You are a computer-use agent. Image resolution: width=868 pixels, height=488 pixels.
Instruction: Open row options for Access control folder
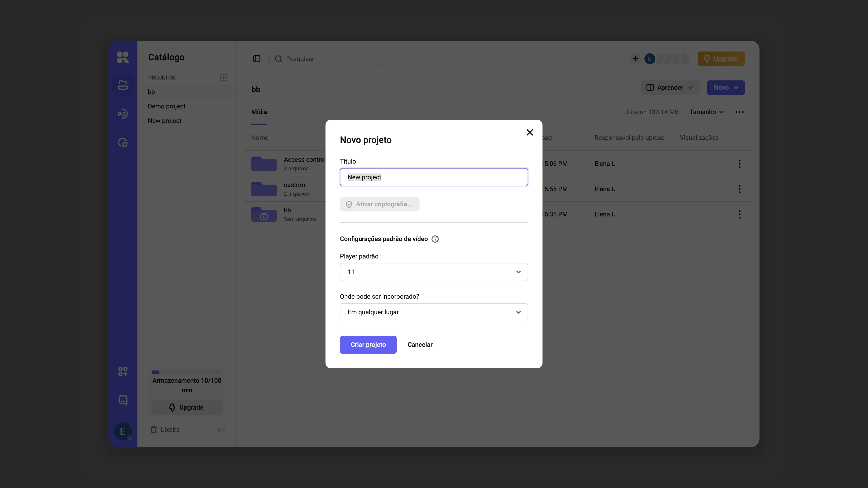(x=740, y=164)
